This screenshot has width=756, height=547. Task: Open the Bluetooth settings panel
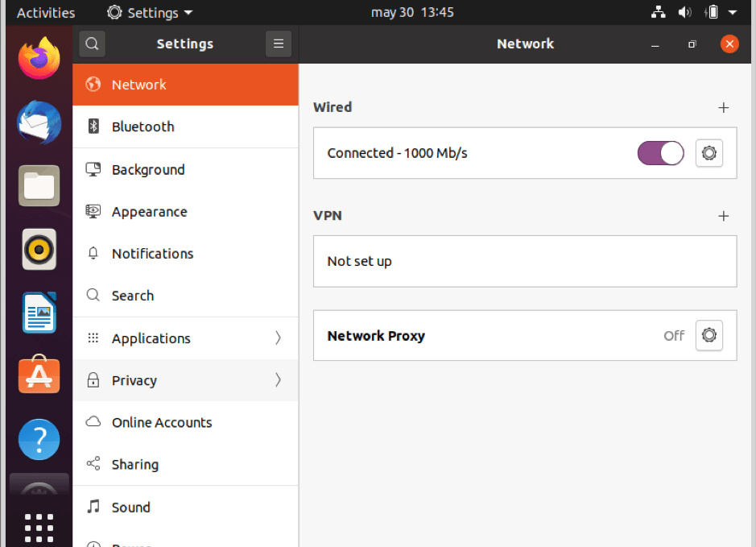pos(143,126)
